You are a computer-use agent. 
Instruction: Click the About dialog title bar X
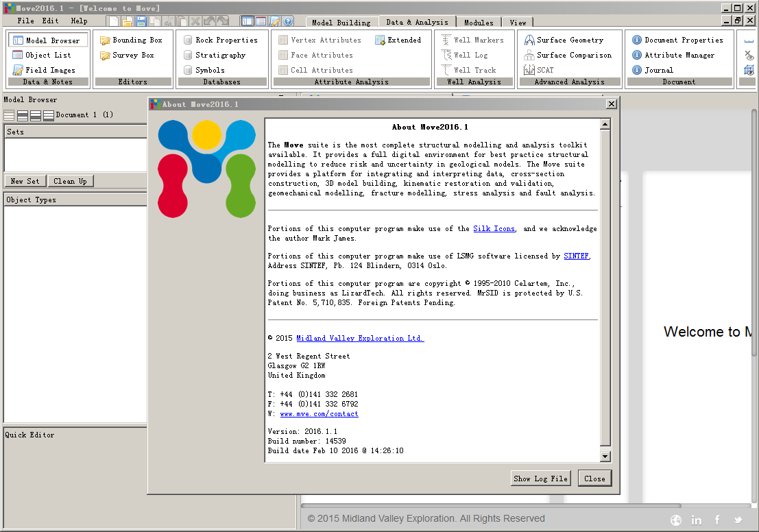pos(612,104)
